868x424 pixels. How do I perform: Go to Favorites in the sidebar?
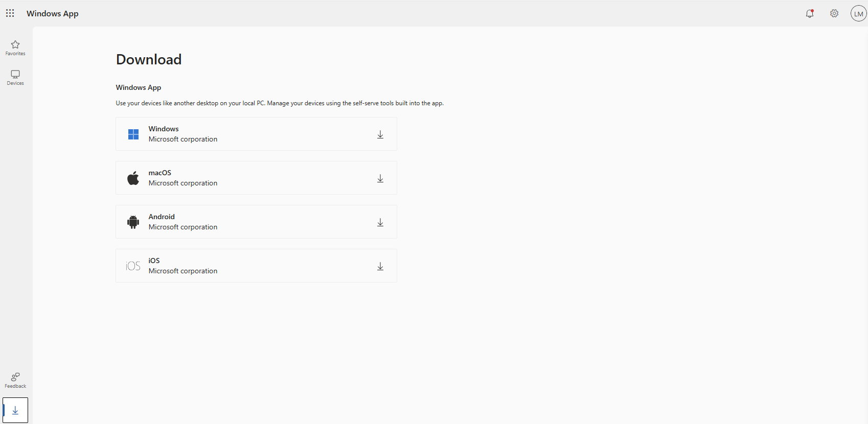pyautogui.click(x=15, y=48)
